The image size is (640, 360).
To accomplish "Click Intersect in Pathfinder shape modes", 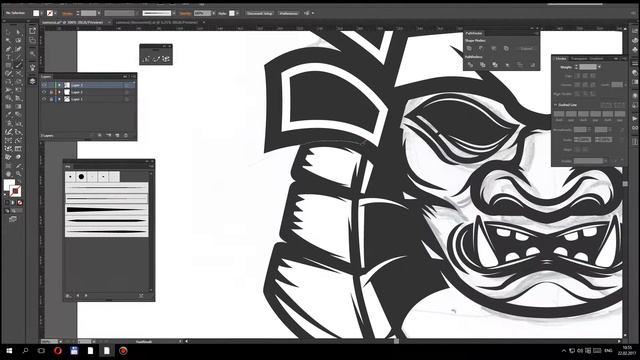I will tap(493, 48).
